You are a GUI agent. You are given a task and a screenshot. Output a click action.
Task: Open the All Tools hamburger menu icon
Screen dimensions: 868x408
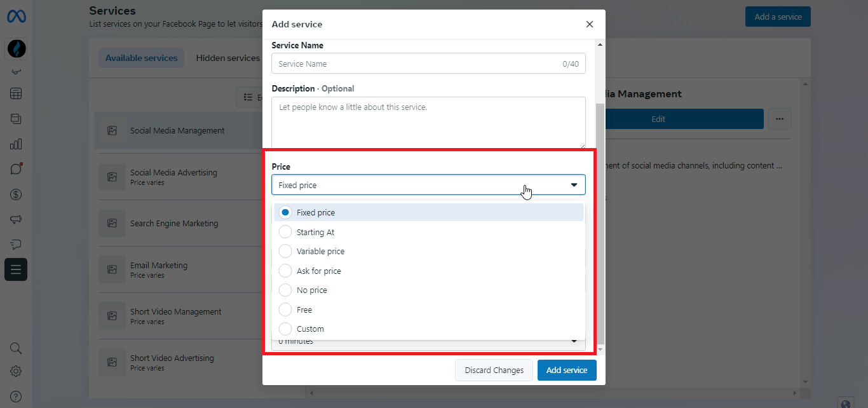point(16,269)
